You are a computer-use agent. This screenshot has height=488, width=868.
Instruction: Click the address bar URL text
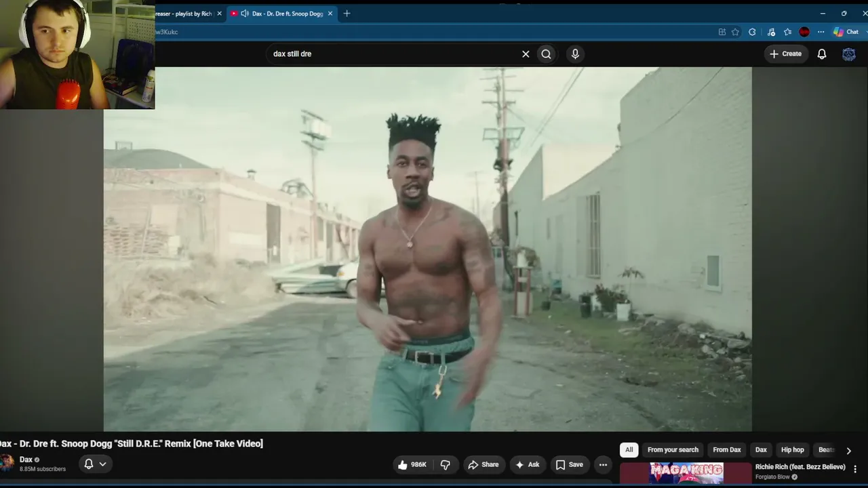click(167, 32)
